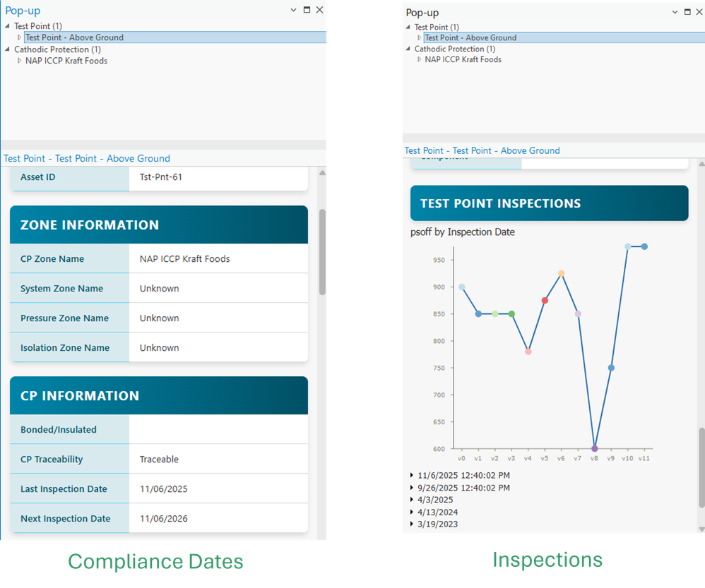The width and height of the screenshot is (705, 588).
Task: Select Test Point - Above Ground row in right pane
Action: (564, 37)
